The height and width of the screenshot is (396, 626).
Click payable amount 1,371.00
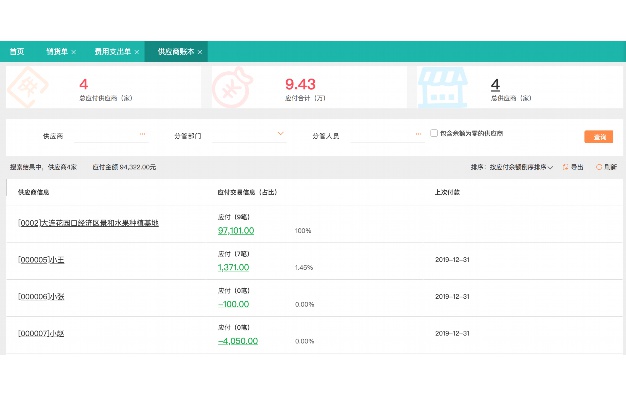pyautogui.click(x=234, y=267)
